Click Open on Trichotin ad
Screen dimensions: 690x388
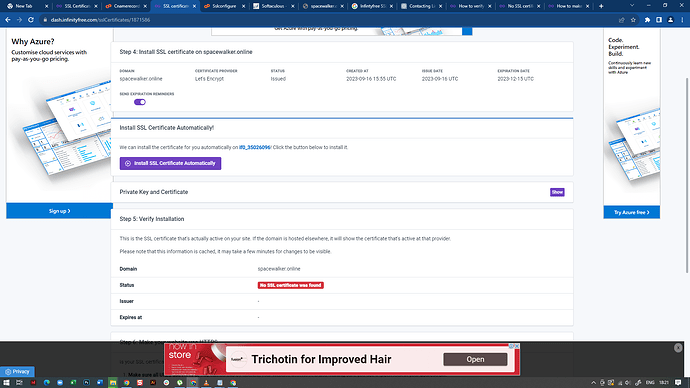tap(475, 359)
